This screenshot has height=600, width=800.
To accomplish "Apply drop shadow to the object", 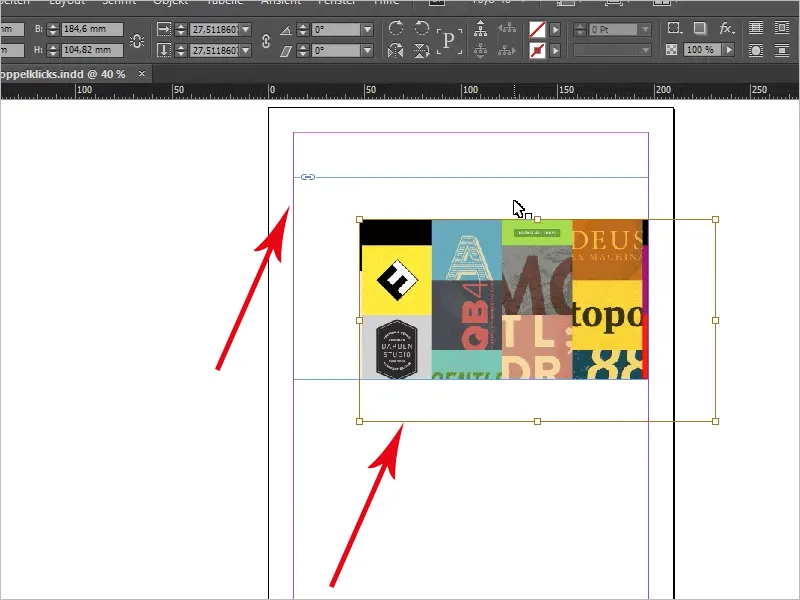I will pos(700,28).
